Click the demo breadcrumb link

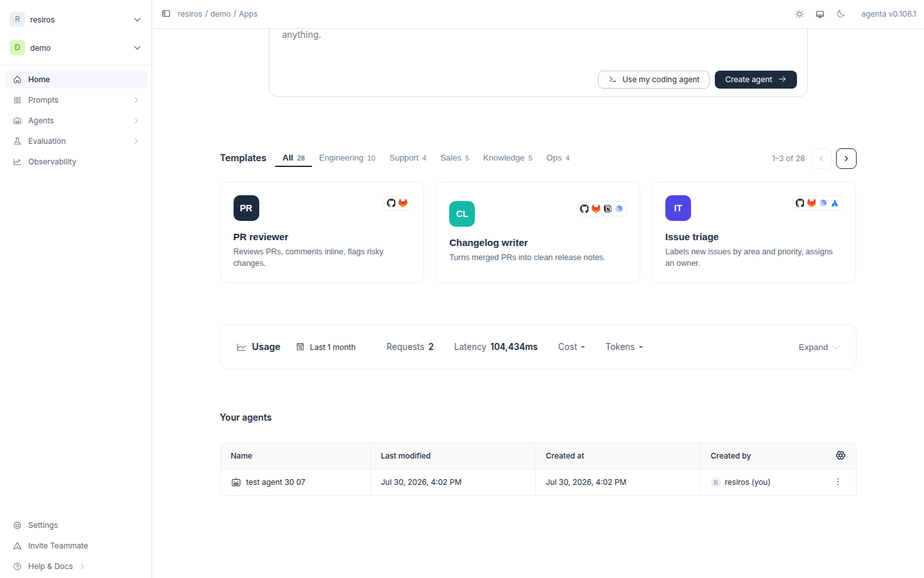pos(221,14)
